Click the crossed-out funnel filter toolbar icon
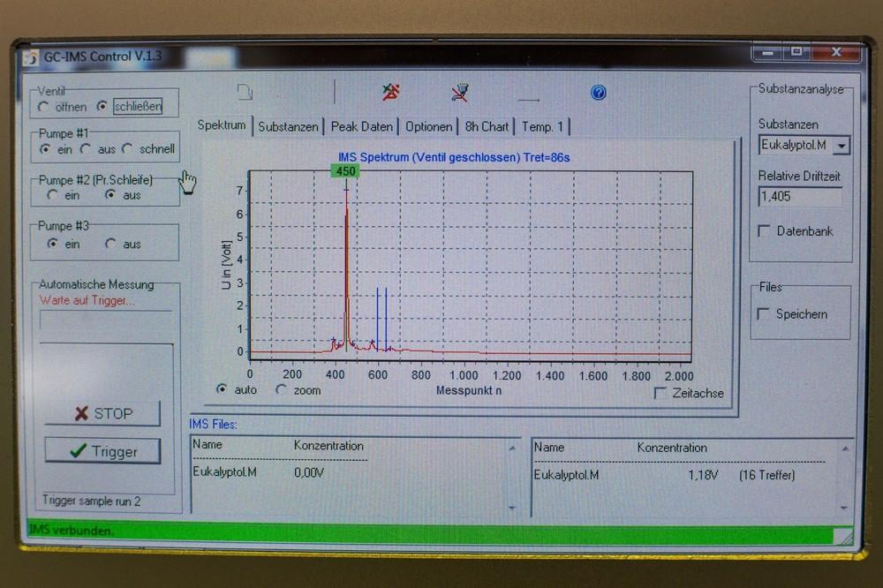The height and width of the screenshot is (588, 883). click(459, 92)
